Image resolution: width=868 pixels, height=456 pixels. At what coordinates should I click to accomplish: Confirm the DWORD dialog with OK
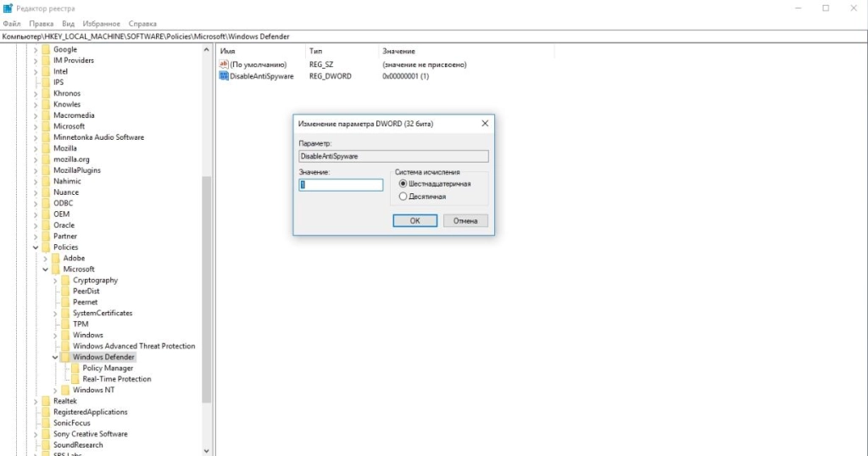[415, 221]
